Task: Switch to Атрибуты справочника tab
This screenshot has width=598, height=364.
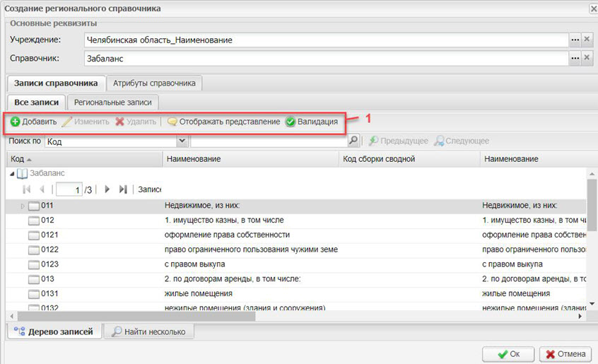Action: tap(154, 83)
